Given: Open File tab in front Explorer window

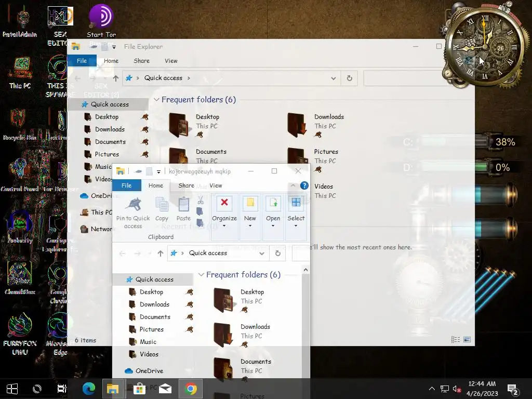Looking at the screenshot, I should point(127,185).
